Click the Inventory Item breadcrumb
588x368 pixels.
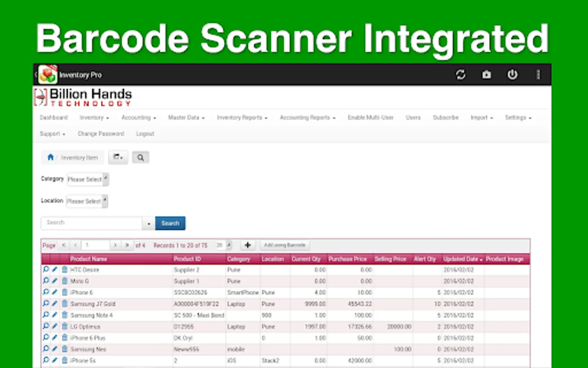79,157
